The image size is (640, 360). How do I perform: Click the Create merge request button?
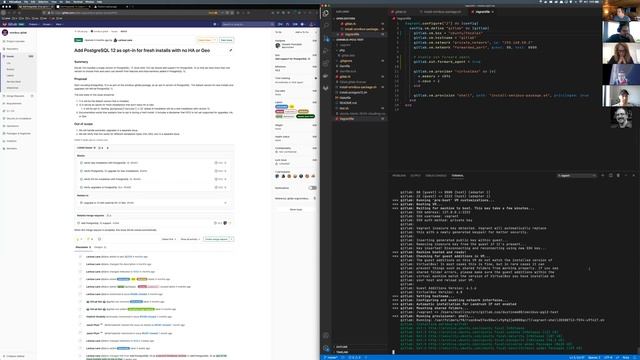[216, 239]
